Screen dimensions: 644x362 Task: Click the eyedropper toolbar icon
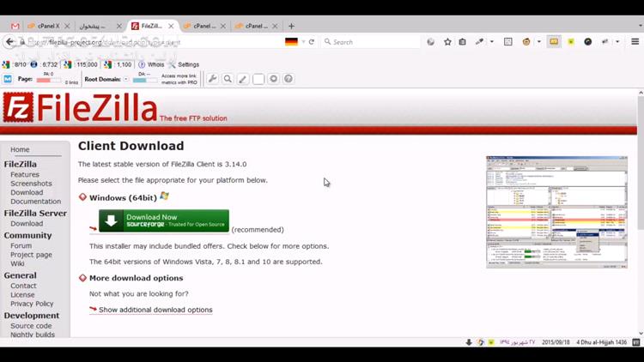[x=479, y=42]
